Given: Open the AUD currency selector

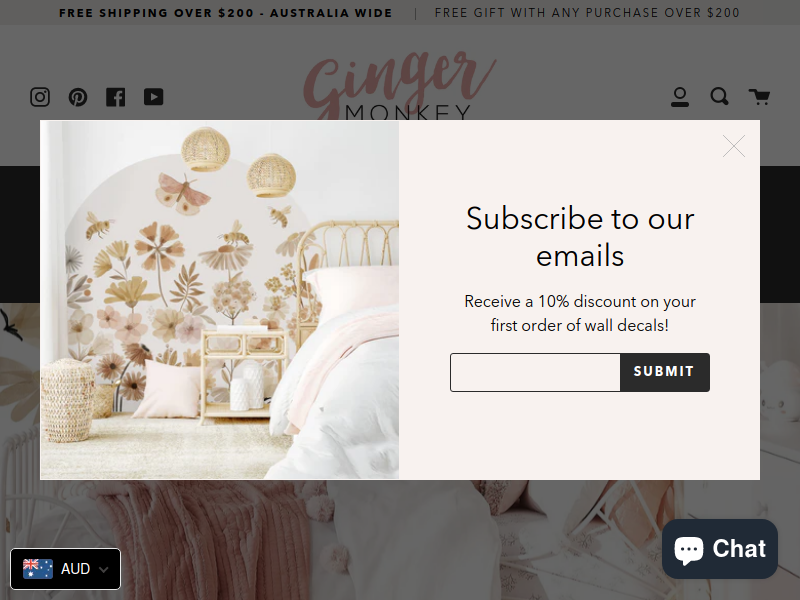Looking at the screenshot, I should click(65, 569).
